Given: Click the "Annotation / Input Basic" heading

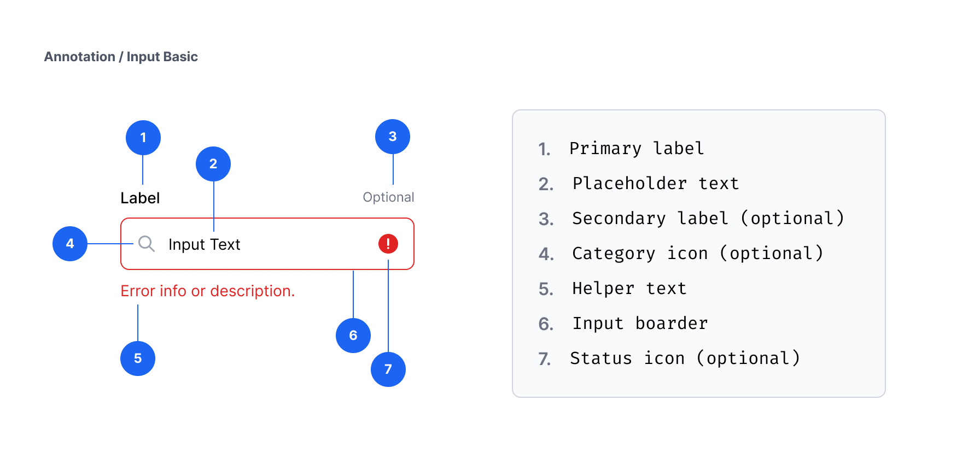Looking at the screenshot, I should (x=121, y=57).
